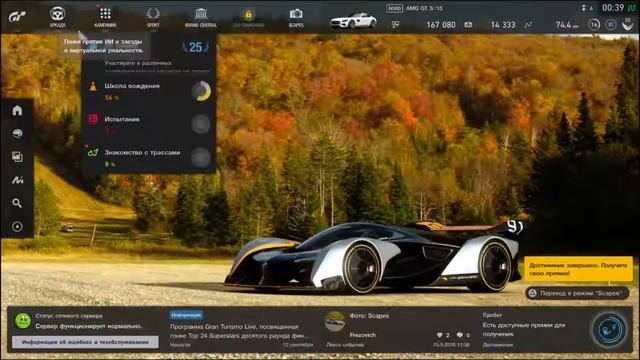Open Sport mode laurel wreath icon

[153, 14]
